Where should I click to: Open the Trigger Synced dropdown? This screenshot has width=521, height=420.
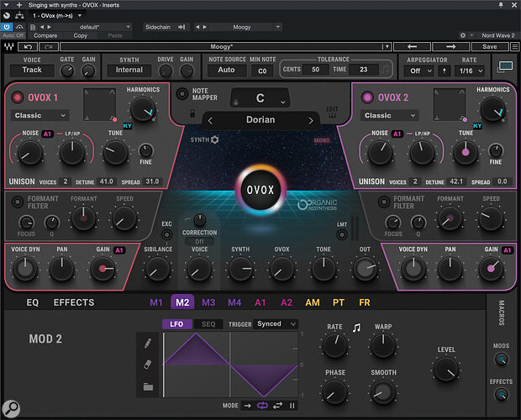pos(276,323)
